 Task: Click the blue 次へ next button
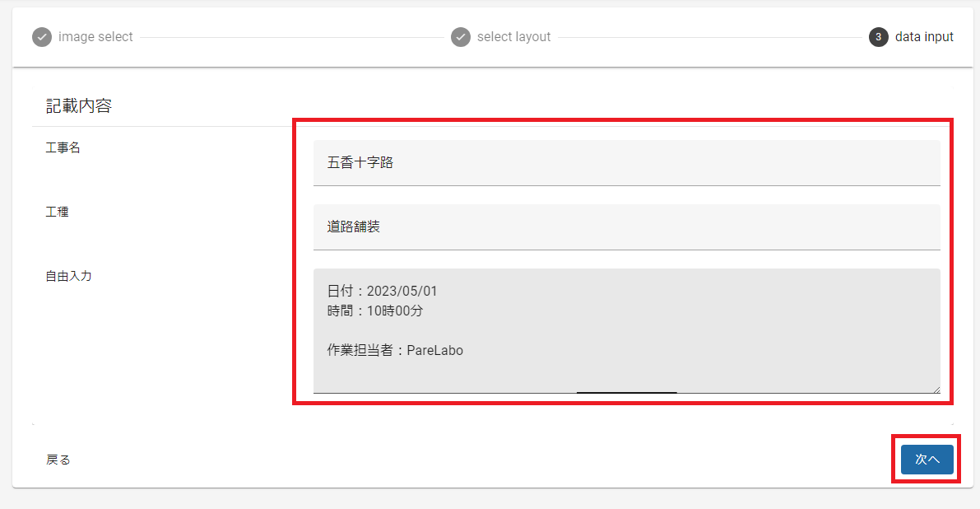[x=927, y=460]
